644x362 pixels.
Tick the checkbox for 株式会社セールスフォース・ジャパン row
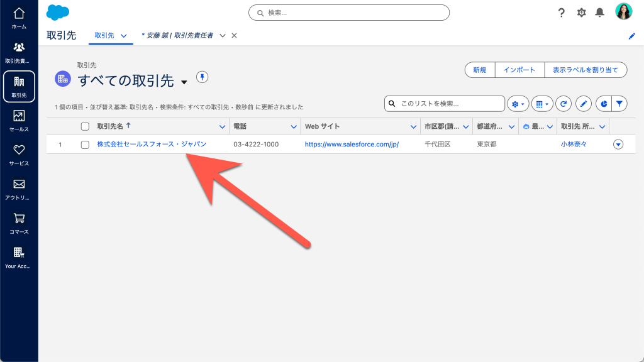[85, 145]
